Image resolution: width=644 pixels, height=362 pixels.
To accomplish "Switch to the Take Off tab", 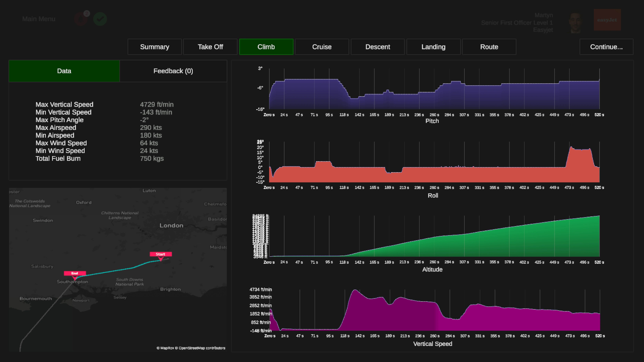I will 210,47.
